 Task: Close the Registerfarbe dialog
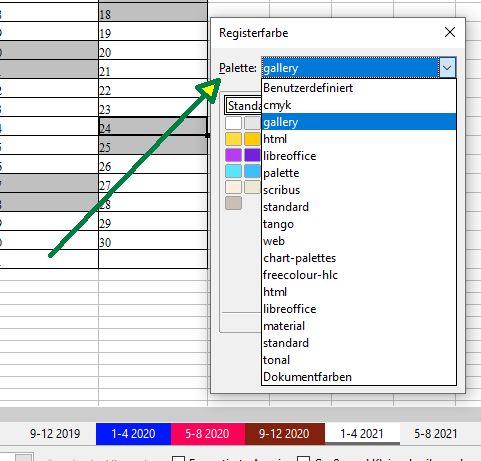click(450, 32)
